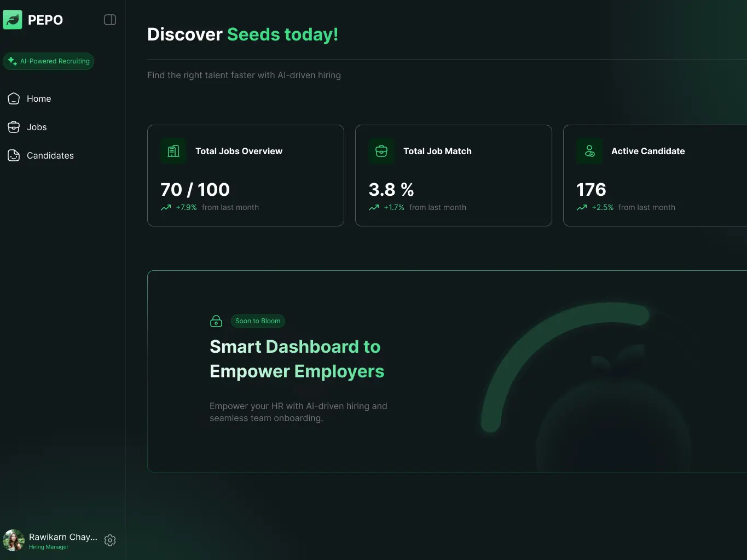Image resolution: width=747 pixels, height=560 pixels.
Task: Open the Jobs menu item
Action: (37, 127)
